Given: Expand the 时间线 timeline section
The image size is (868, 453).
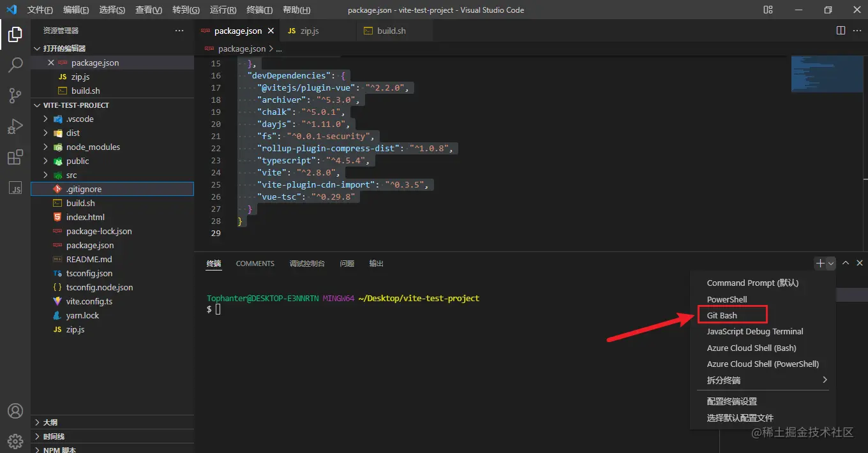Looking at the screenshot, I should pos(112,436).
